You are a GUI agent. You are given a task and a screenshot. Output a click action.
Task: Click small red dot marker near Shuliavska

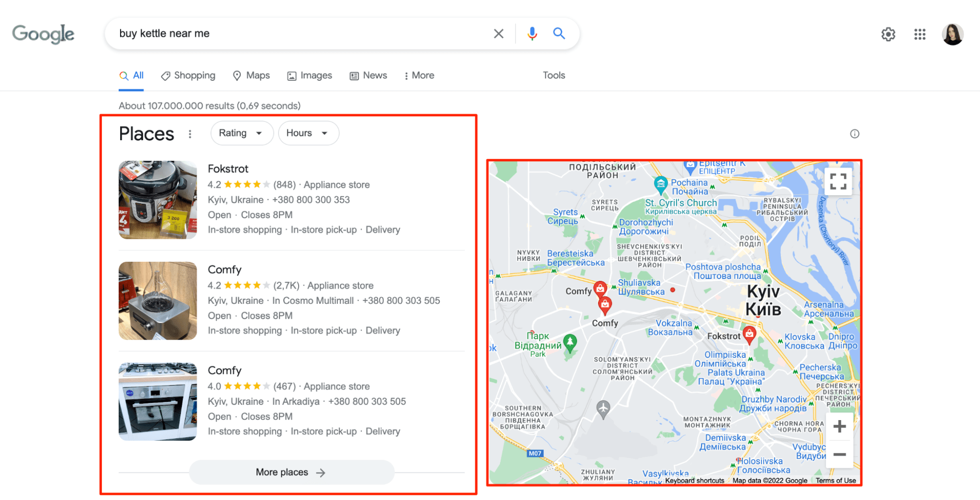[x=673, y=290]
